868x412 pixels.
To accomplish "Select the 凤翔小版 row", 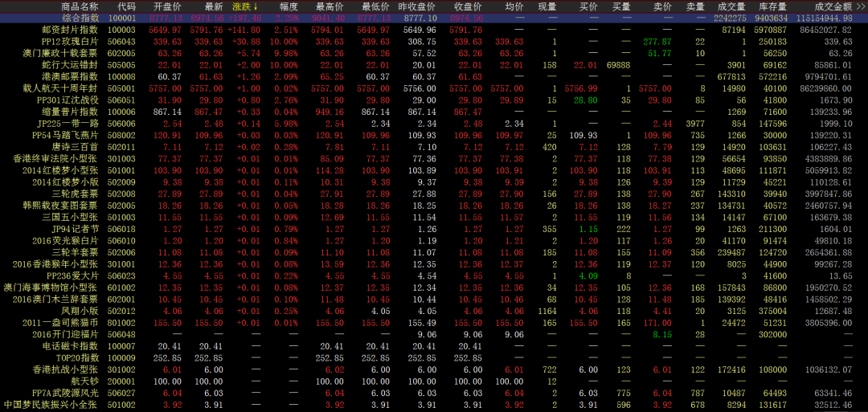I will 434,310.
